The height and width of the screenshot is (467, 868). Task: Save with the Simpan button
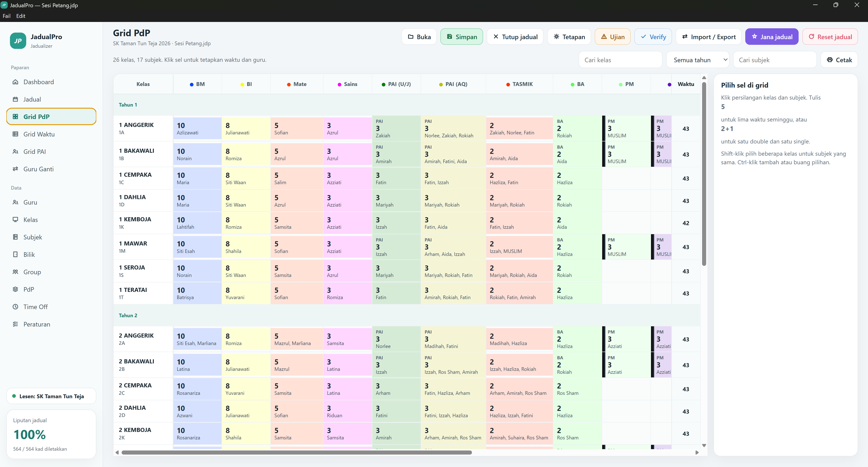click(x=461, y=37)
